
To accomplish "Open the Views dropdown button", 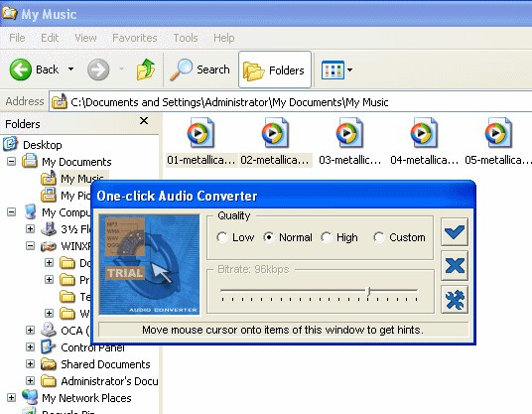I will [x=336, y=69].
